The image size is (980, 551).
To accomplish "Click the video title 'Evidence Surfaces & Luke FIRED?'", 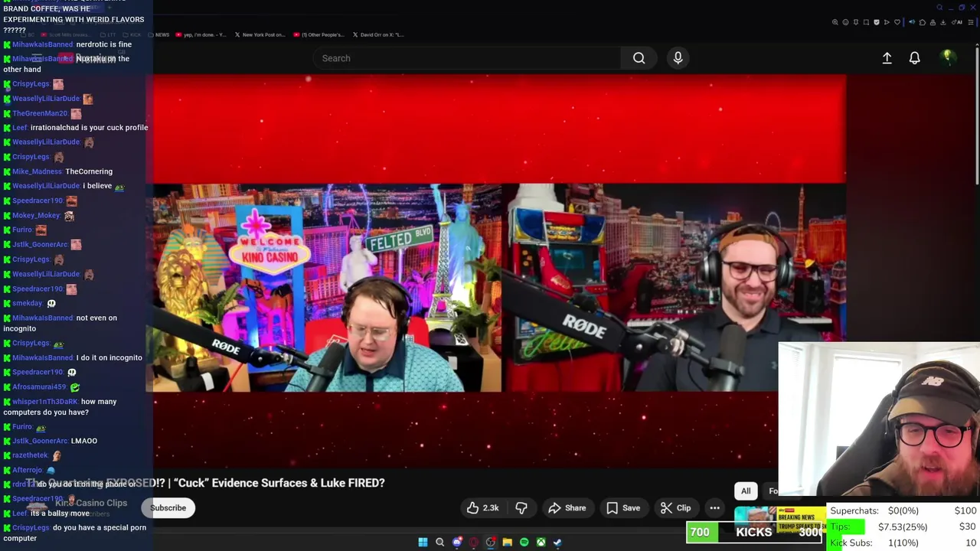I will (298, 483).
